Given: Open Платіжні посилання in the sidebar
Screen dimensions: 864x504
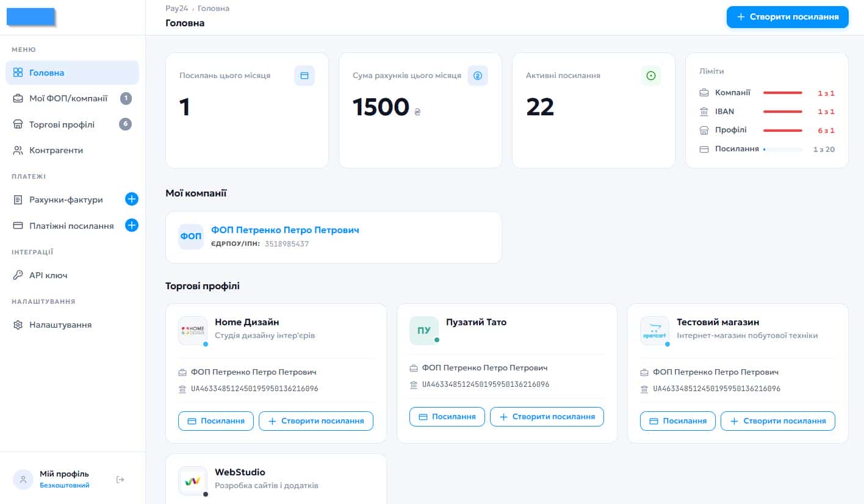Looking at the screenshot, I should [66, 226].
